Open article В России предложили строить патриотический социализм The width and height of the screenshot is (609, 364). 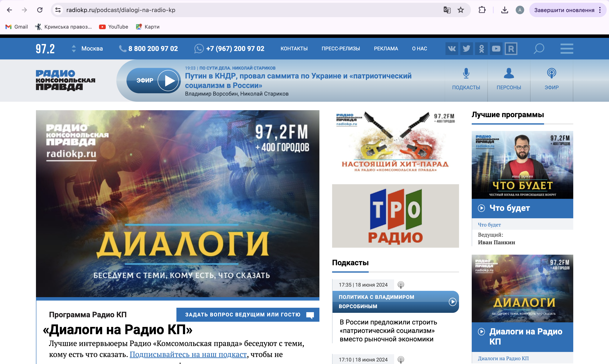pyautogui.click(x=388, y=331)
